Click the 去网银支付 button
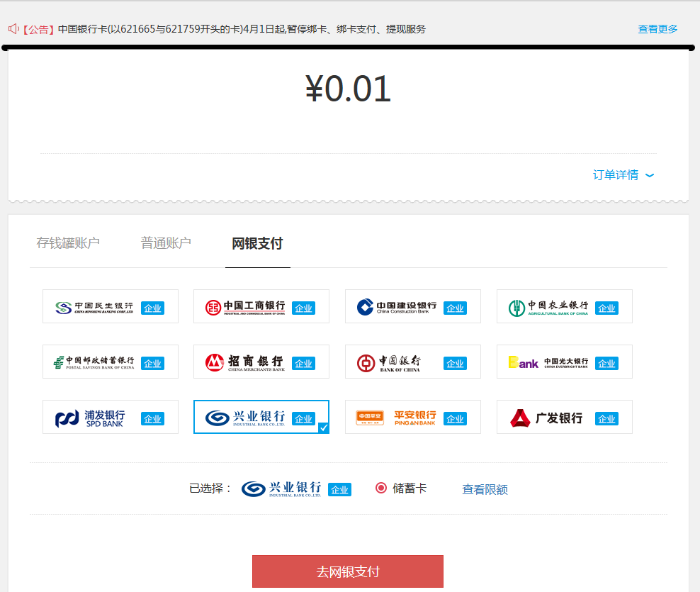 point(348,571)
